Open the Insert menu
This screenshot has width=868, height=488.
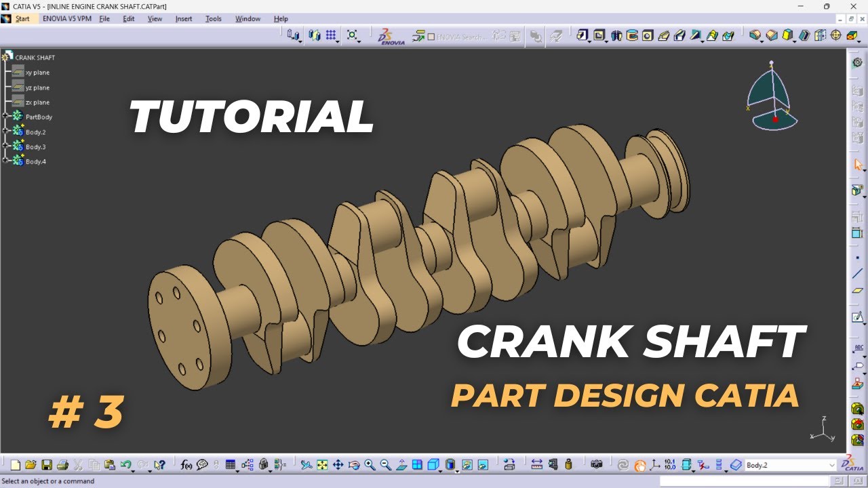click(184, 18)
